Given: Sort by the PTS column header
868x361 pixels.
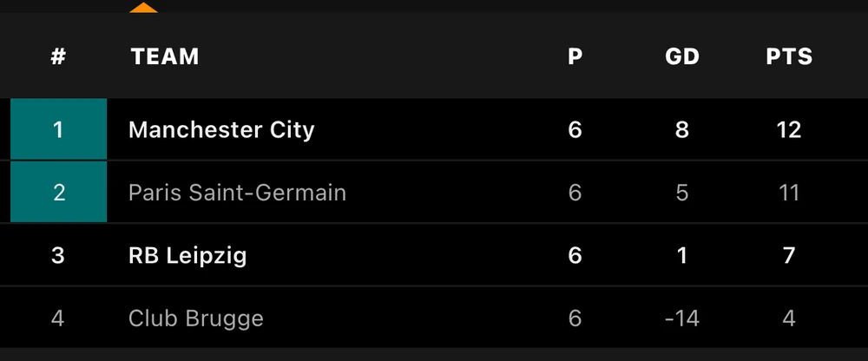Looking at the screenshot, I should coord(789,57).
